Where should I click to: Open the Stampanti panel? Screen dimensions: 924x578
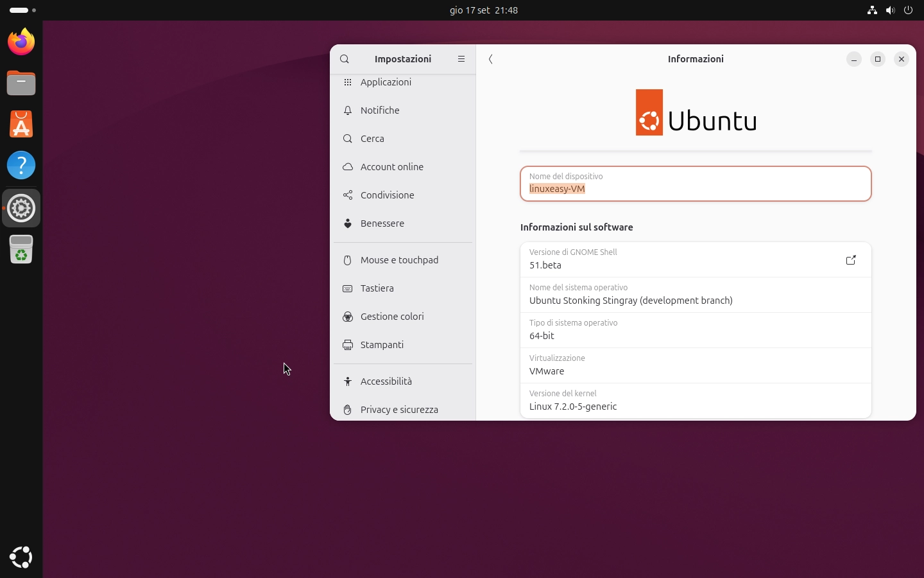click(403, 345)
